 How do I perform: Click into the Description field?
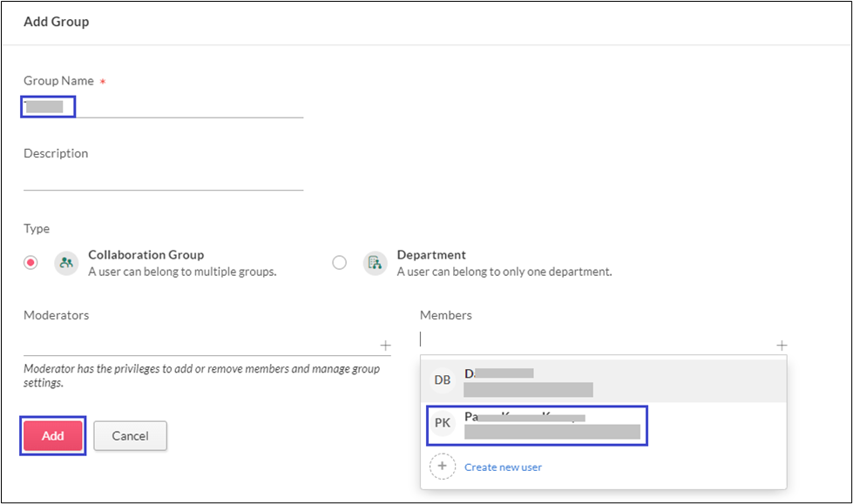[163, 178]
